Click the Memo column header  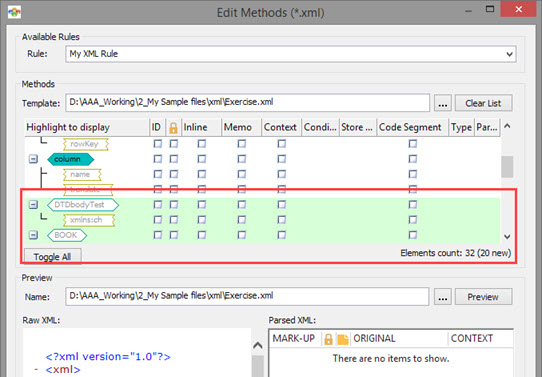point(241,128)
